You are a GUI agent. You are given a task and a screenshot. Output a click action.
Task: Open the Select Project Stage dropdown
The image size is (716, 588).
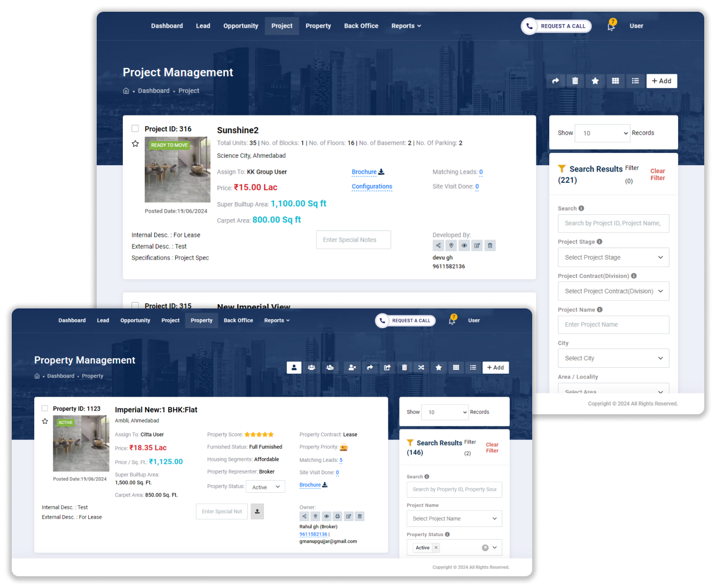click(x=613, y=257)
